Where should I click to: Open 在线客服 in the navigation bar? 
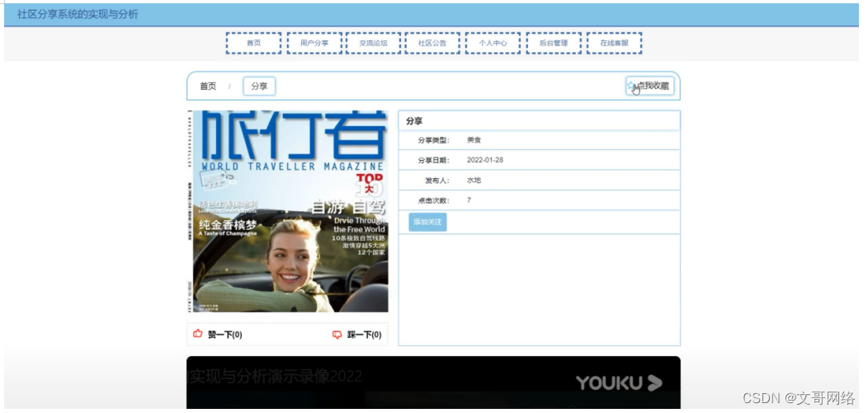(x=615, y=43)
